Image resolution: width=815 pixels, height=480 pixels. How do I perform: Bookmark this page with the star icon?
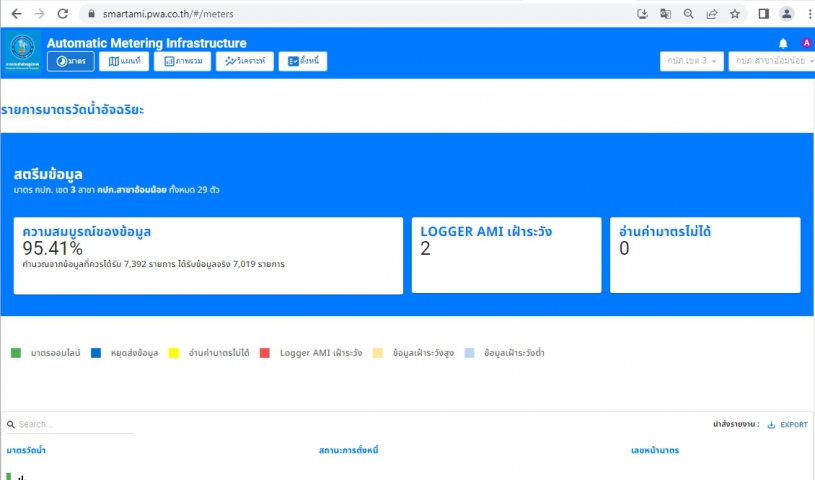pyautogui.click(x=735, y=14)
